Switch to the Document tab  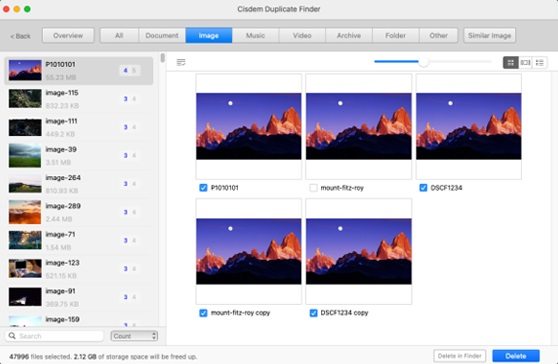tap(162, 36)
